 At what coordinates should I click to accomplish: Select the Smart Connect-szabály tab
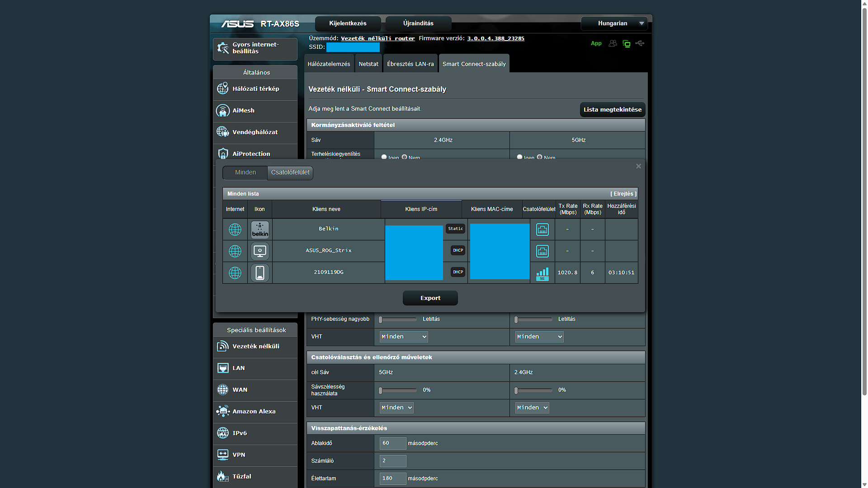click(474, 64)
